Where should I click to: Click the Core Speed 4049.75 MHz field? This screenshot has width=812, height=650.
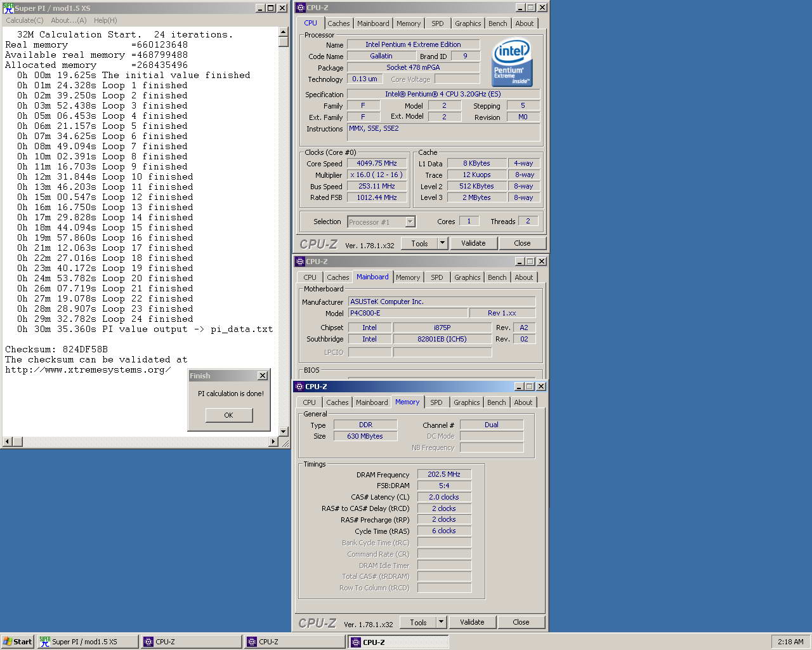(377, 163)
